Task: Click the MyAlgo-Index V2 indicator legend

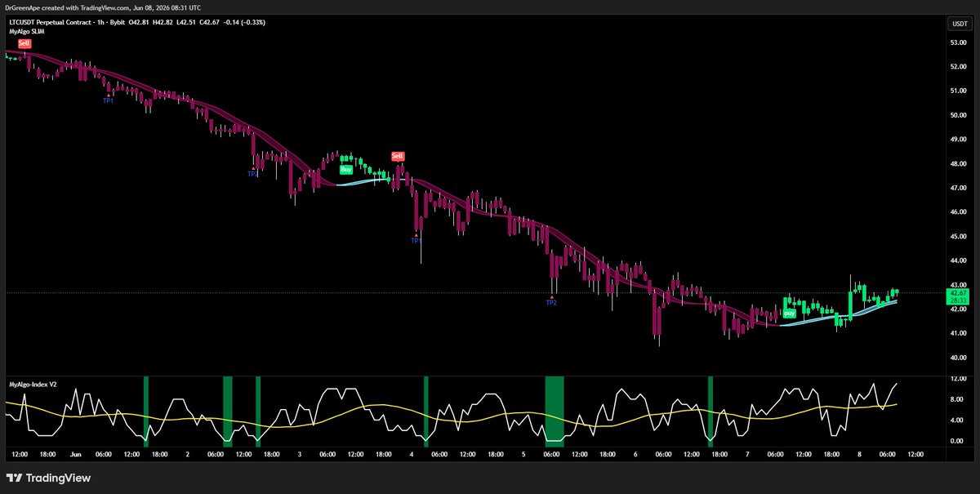Action: tap(33, 383)
